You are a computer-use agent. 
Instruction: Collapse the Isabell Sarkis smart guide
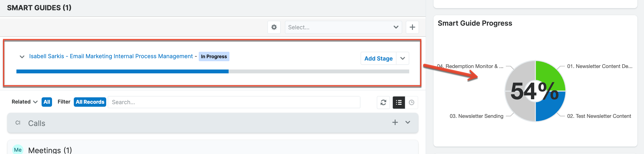(22, 57)
